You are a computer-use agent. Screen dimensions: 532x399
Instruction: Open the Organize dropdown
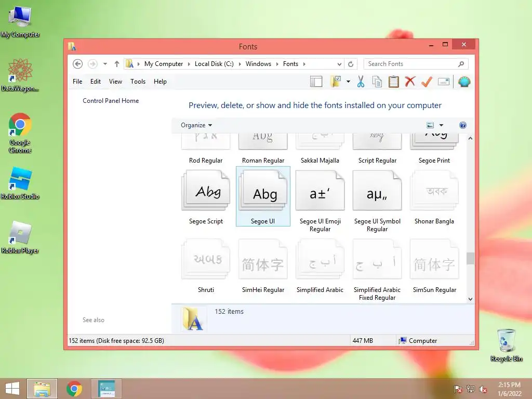(x=196, y=125)
